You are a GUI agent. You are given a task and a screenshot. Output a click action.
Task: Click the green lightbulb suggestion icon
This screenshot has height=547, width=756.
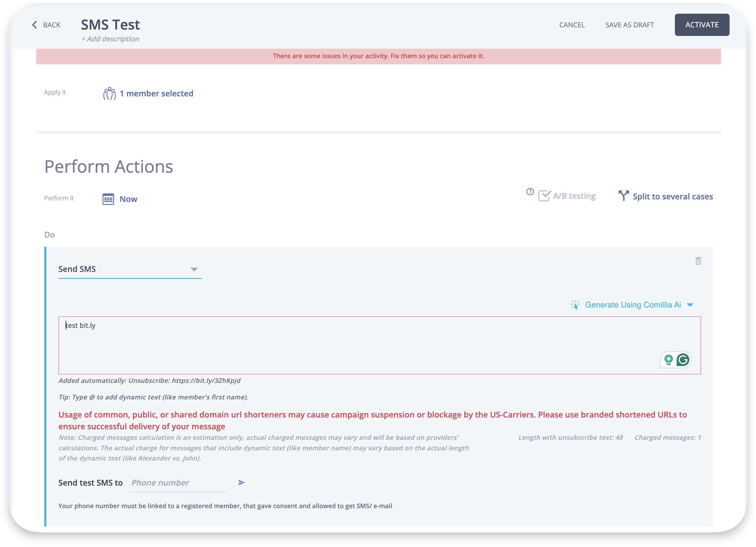pos(668,360)
